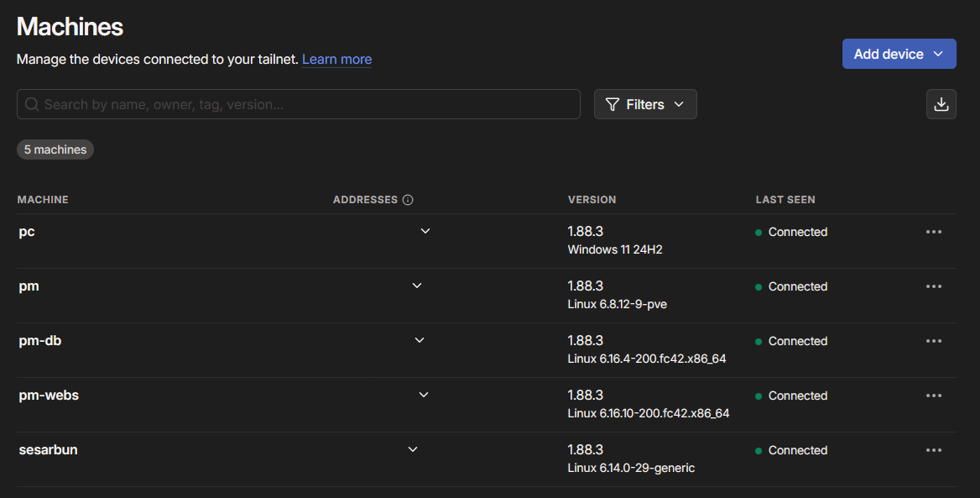This screenshot has width=980, height=498.
Task: Open the three-dot menu for sesarbun
Action: coord(933,450)
